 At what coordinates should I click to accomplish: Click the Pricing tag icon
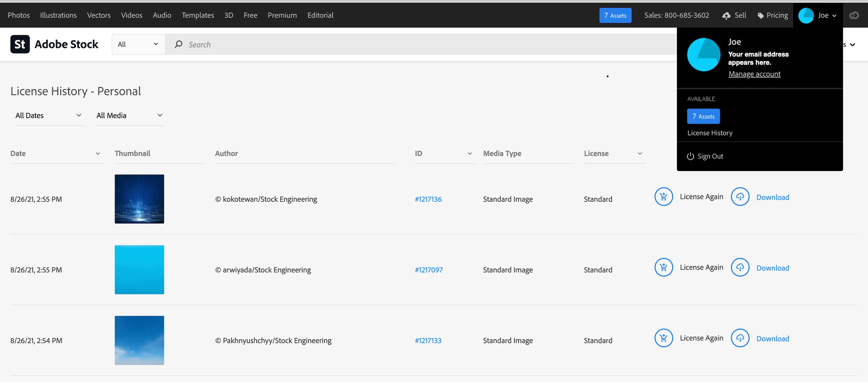click(761, 15)
